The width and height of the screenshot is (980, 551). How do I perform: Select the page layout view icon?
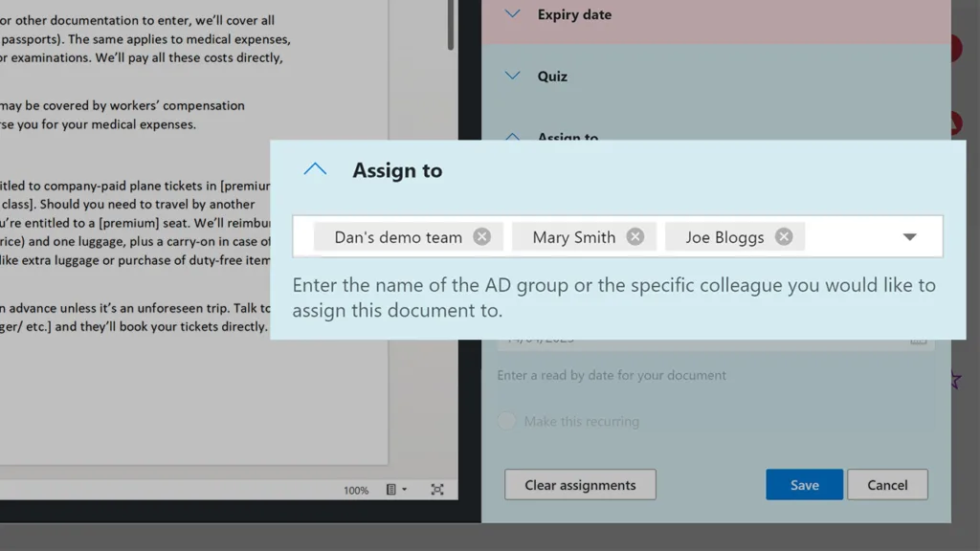click(x=391, y=490)
